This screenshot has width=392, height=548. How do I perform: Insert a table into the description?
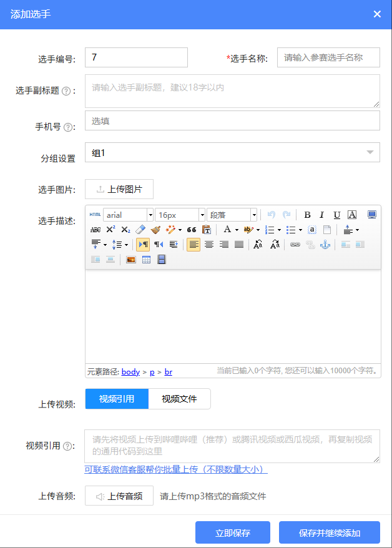coord(146,260)
